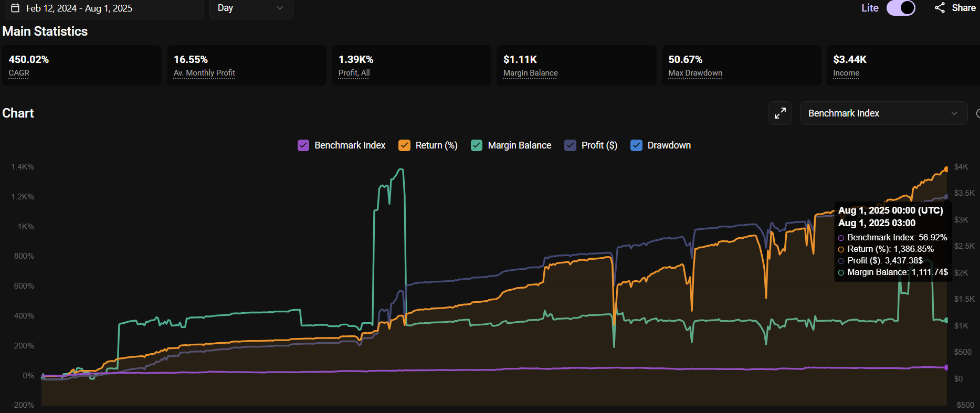Click the Profit, All label

coord(354,73)
